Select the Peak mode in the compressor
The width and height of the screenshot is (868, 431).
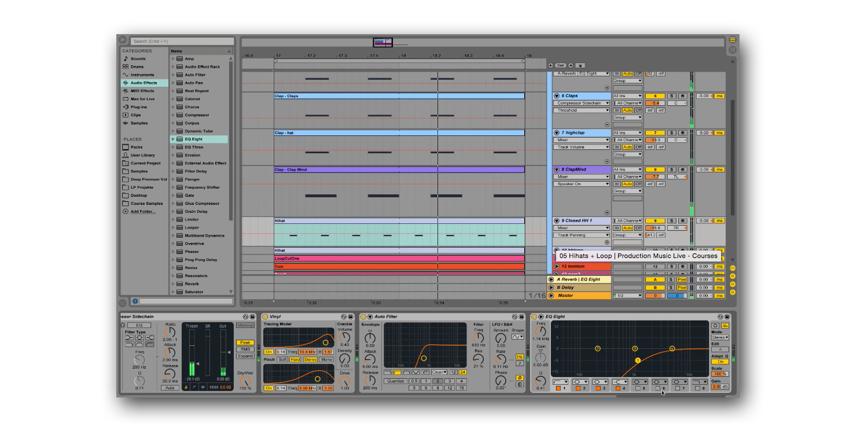click(x=245, y=342)
